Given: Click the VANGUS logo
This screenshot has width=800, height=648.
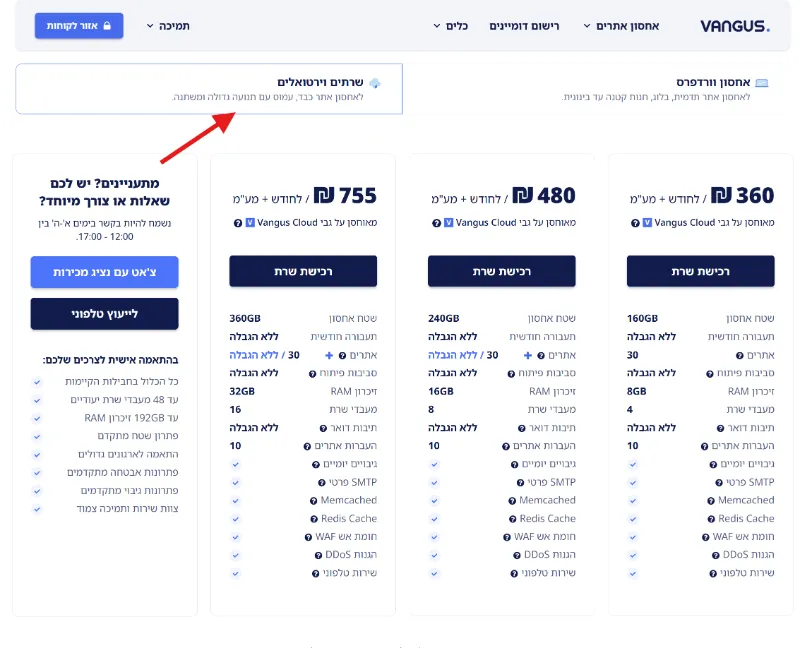Looking at the screenshot, I should (x=735, y=26).
